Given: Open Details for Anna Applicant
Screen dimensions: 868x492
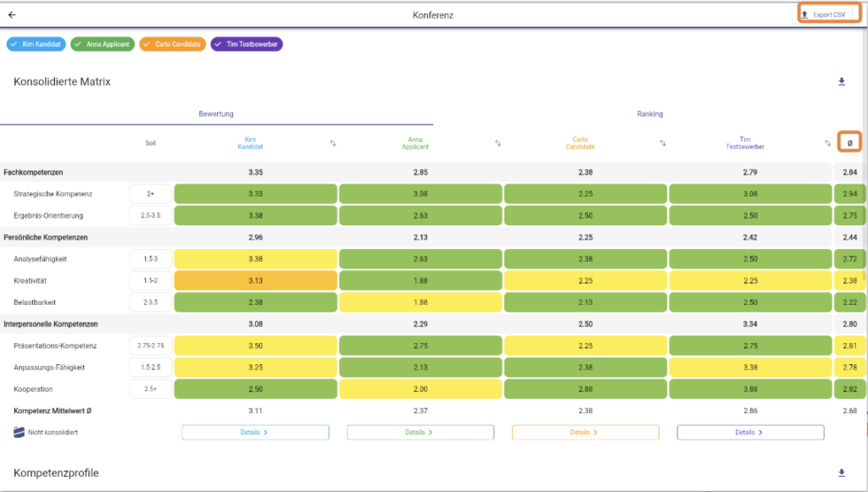Looking at the screenshot, I should (x=420, y=432).
